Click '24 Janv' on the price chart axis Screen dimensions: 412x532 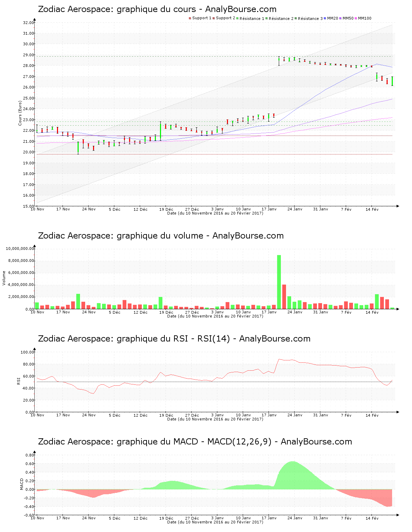[295, 209]
